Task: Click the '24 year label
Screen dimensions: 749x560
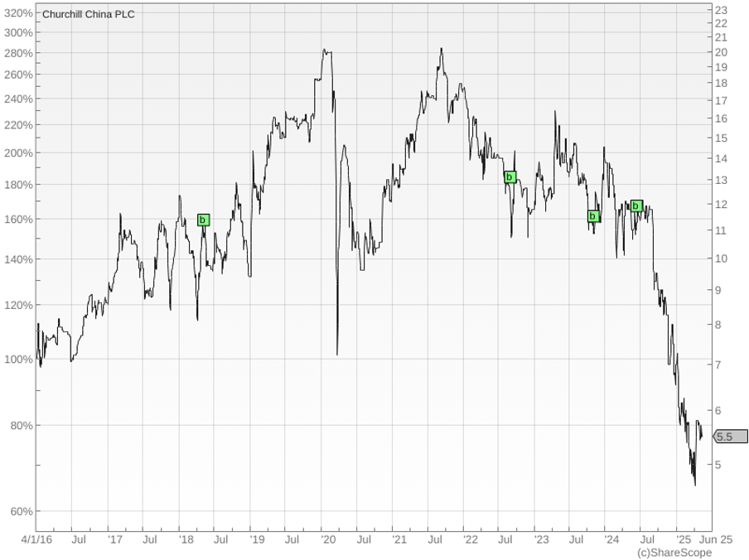Action: (x=612, y=539)
